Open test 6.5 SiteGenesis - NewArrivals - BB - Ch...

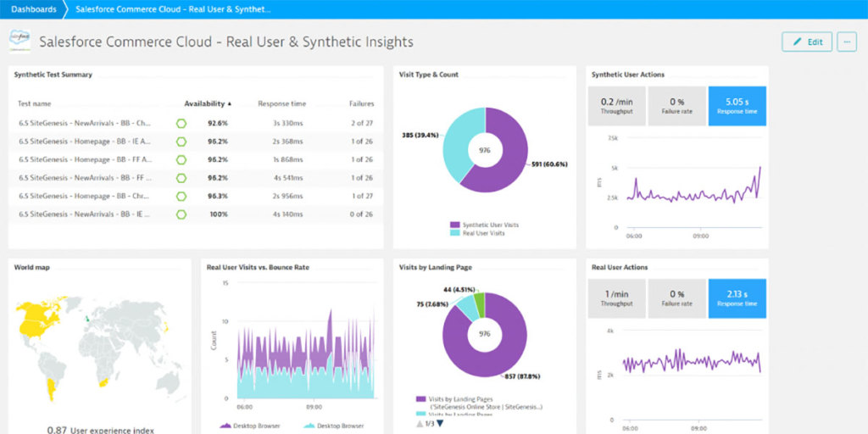[x=85, y=123]
